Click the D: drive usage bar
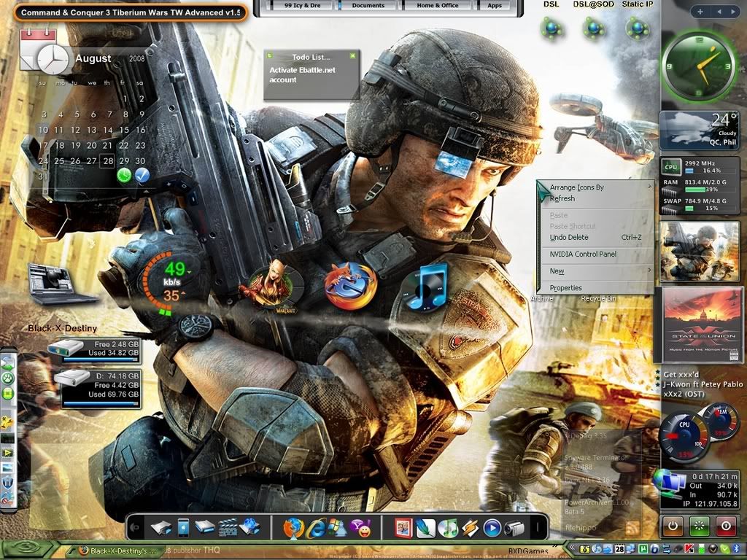The height and width of the screenshot is (560, 747). (x=101, y=404)
